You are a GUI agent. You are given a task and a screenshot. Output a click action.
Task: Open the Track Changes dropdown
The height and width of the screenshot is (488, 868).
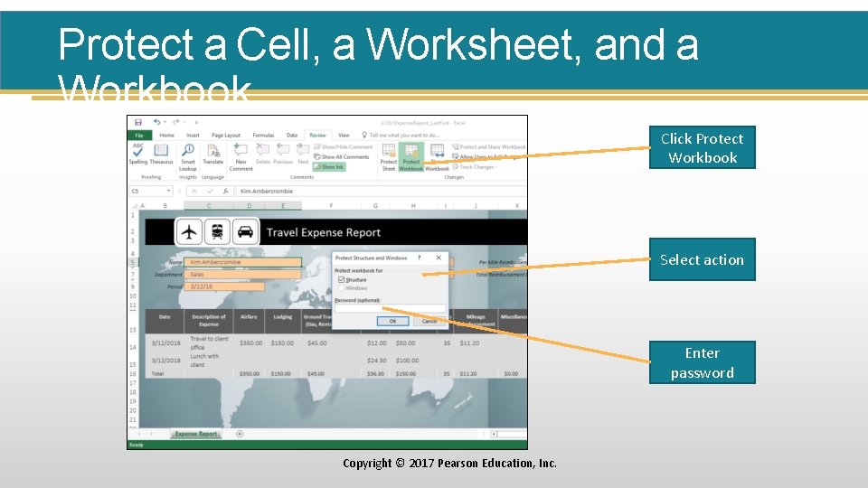(x=475, y=166)
